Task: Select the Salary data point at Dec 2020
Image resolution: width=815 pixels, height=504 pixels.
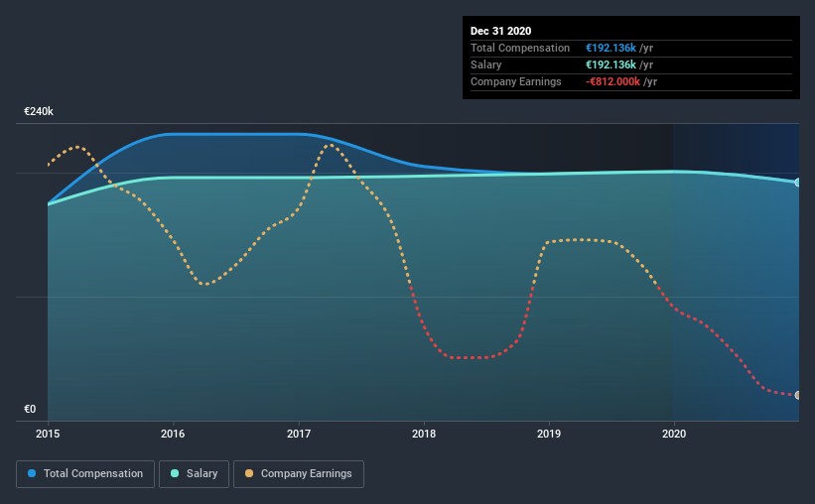Action: click(797, 183)
